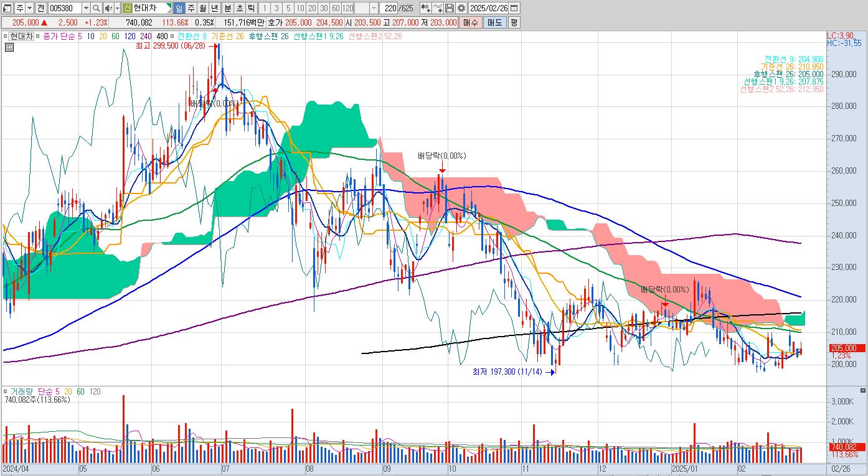Click the 매수 buy button

coord(471,22)
